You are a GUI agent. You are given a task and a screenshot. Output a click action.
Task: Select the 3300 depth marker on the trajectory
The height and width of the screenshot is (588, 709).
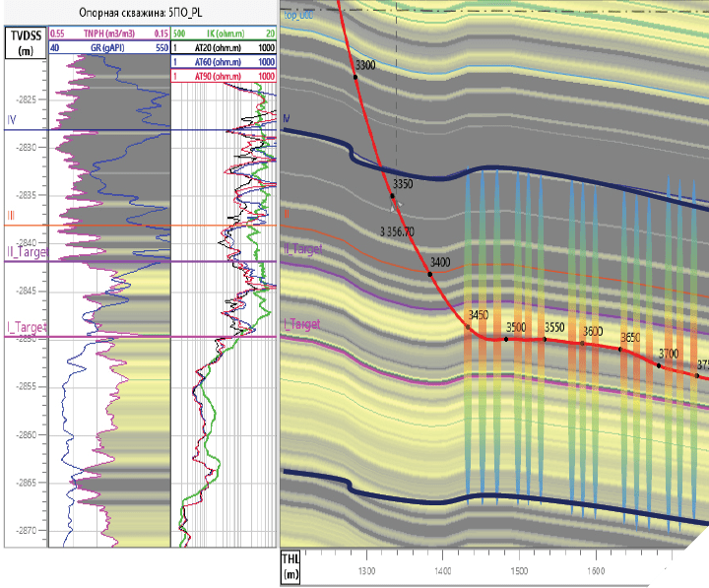point(354,76)
